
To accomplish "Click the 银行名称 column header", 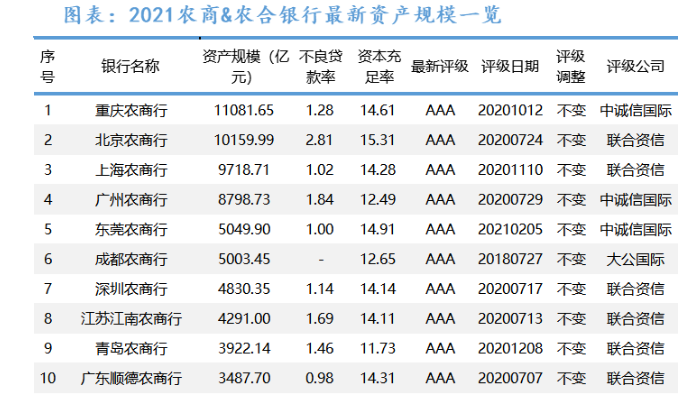I will pos(130,66).
